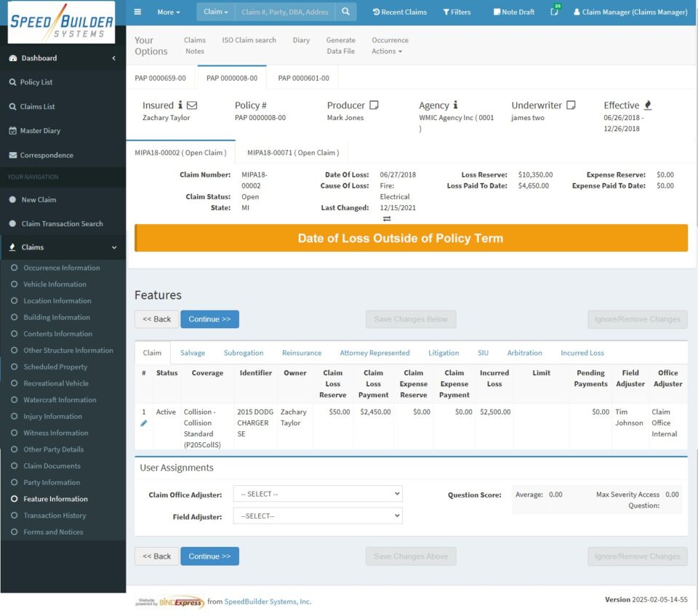Click top Continue >> button
This screenshot has width=698, height=616.
(209, 319)
